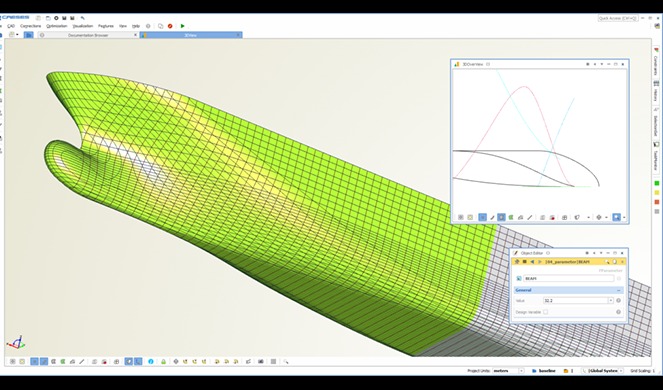Click the copy pages icon beside red stop

point(161,26)
